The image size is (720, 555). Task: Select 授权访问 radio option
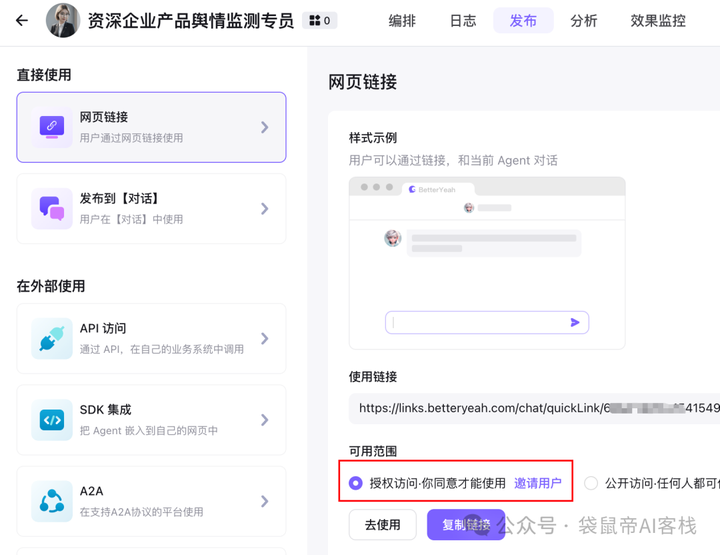(356, 483)
